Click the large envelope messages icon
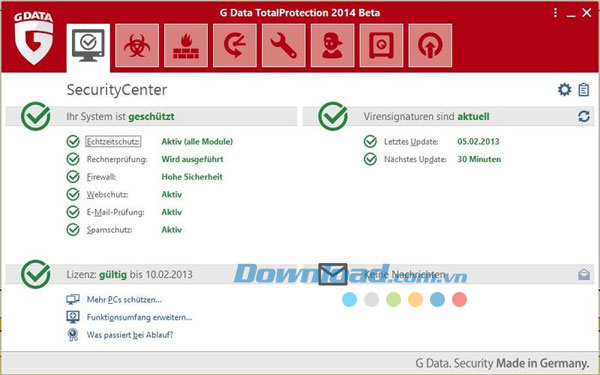Image resolution: width=600 pixels, height=375 pixels. coord(333,274)
